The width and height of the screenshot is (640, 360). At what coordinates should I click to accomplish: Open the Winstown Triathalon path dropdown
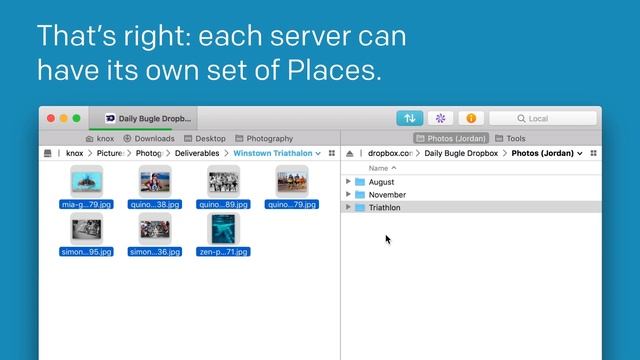pyautogui.click(x=277, y=153)
